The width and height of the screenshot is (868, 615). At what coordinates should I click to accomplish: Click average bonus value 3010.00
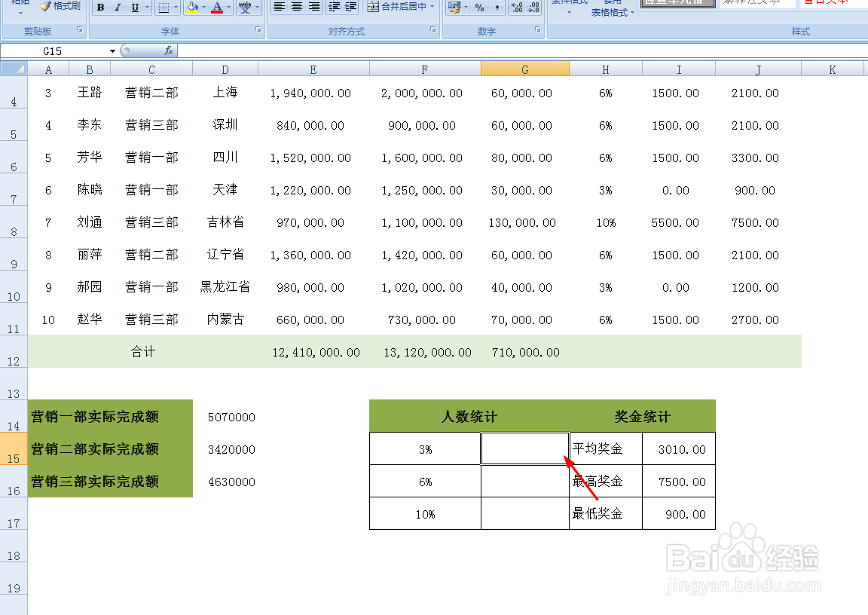(x=679, y=449)
